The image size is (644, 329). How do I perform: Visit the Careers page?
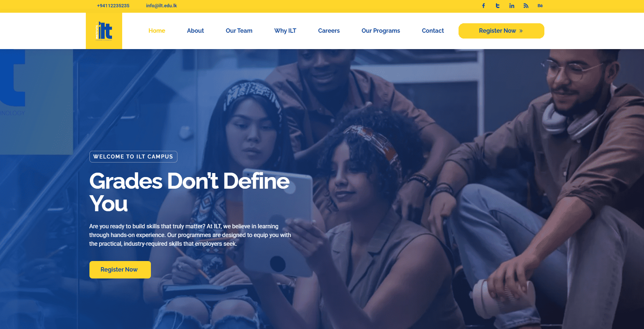329,31
